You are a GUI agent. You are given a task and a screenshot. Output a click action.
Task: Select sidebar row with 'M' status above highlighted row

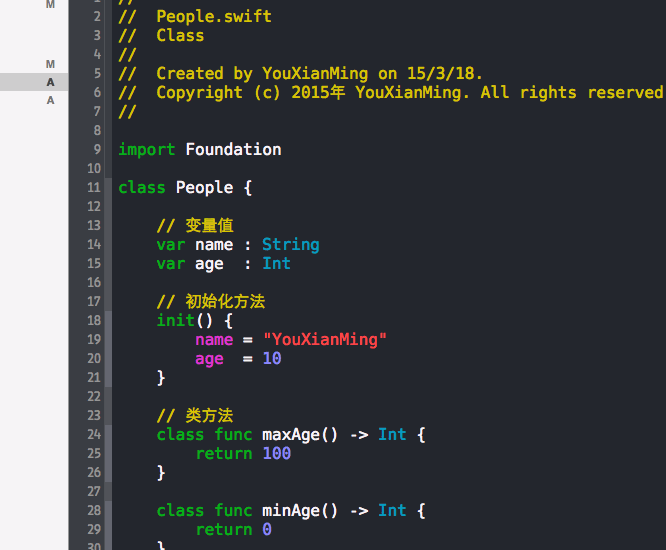pos(34,64)
